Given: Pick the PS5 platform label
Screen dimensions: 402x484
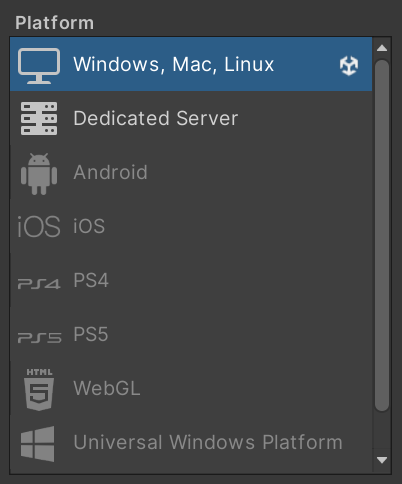Looking at the screenshot, I should (91, 334).
